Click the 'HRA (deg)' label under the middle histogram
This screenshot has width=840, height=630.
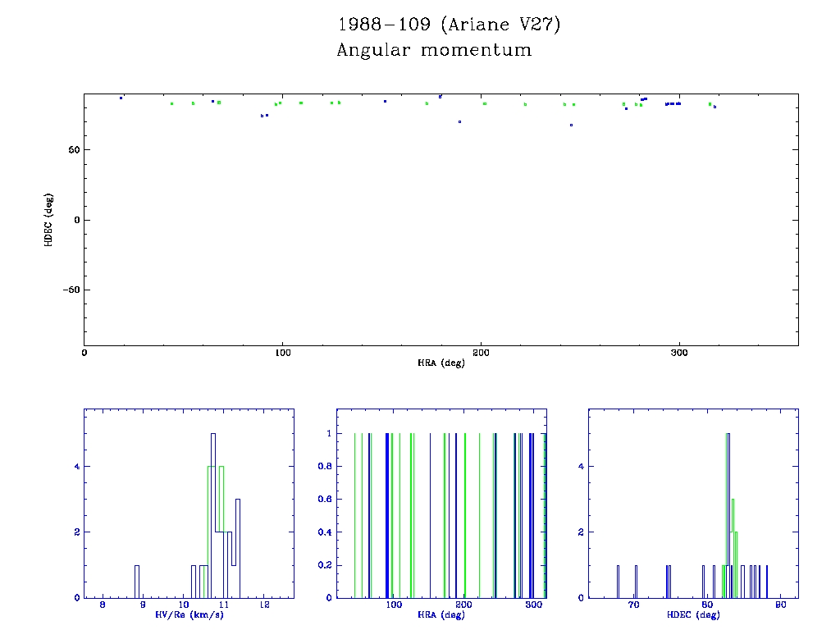[x=441, y=614]
